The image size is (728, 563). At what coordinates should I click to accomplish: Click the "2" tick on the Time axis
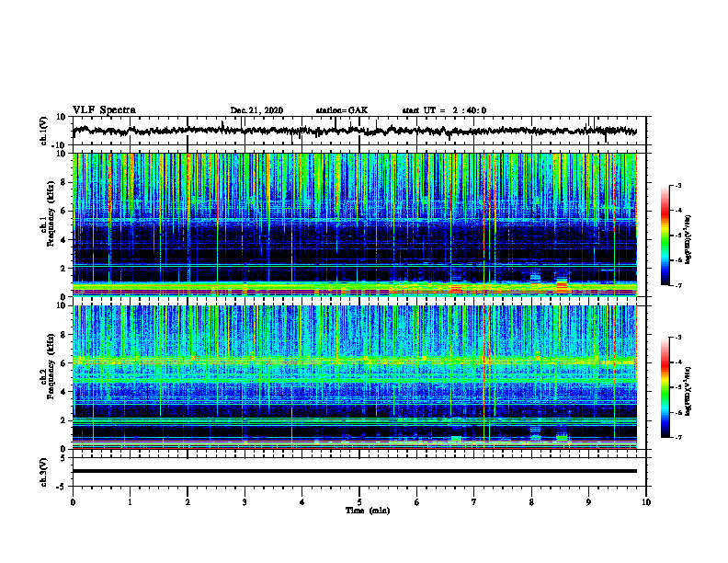188,502
